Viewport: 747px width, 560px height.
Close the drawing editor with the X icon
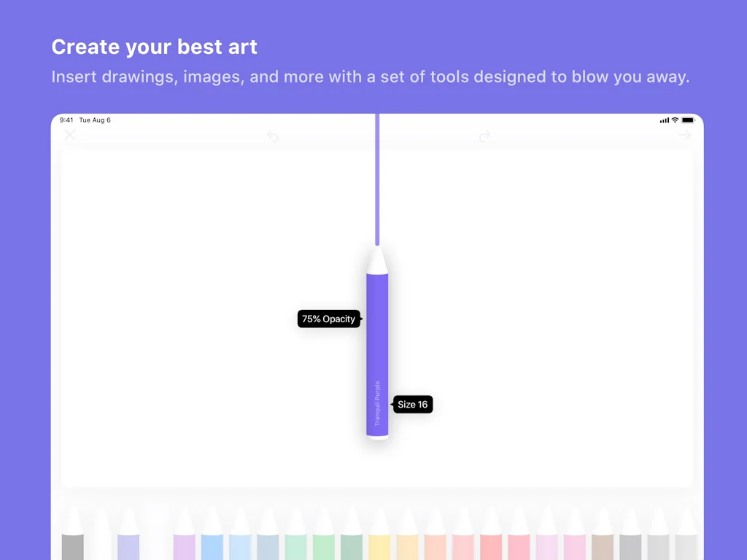[70, 135]
